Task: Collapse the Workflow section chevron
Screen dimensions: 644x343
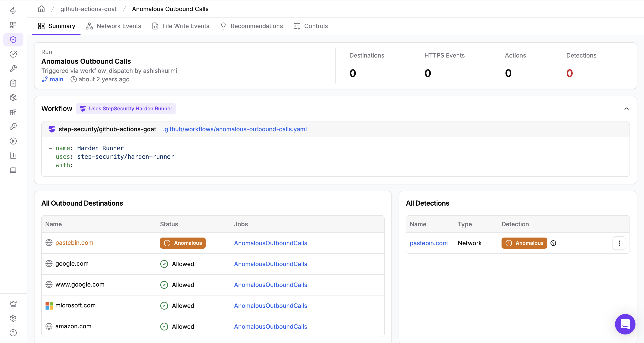Action: click(x=626, y=109)
